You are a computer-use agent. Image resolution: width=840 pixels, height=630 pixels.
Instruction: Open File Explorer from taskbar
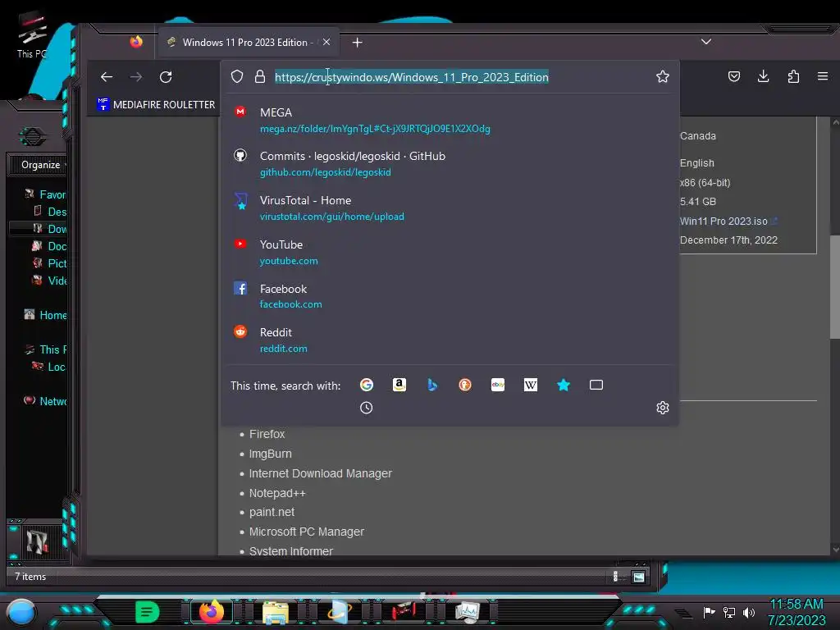pyautogui.click(x=276, y=612)
